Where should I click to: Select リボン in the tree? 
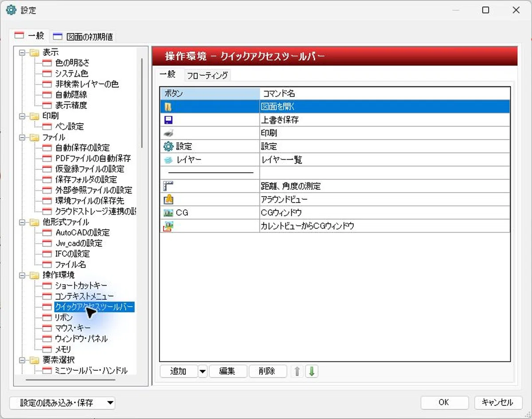click(x=64, y=318)
